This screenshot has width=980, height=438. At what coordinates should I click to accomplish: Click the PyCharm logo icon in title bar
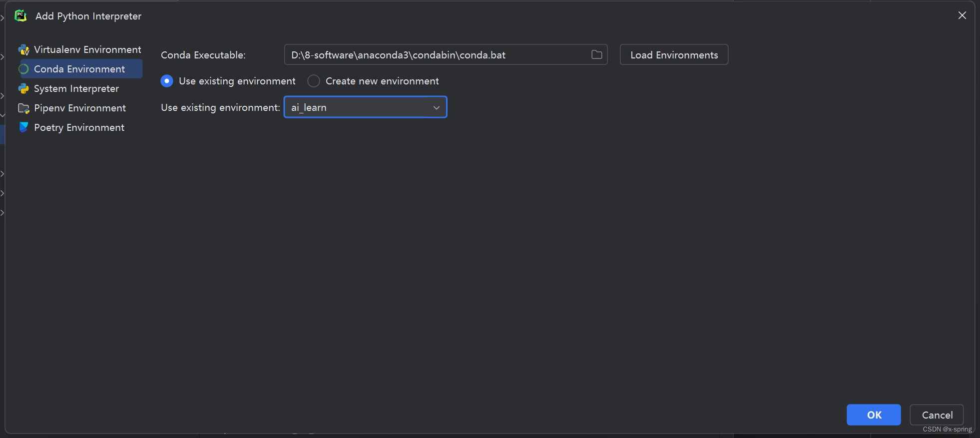pos(20,16)
